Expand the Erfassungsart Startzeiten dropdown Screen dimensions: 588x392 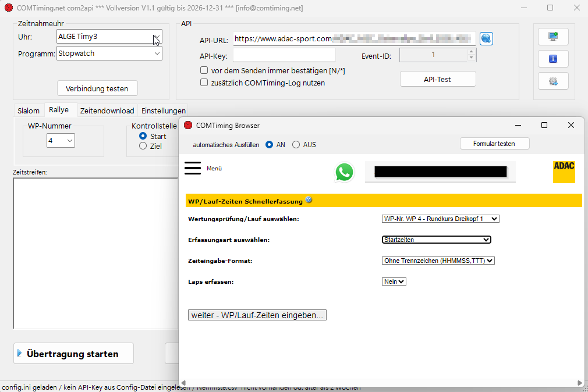tap(436, 240)
